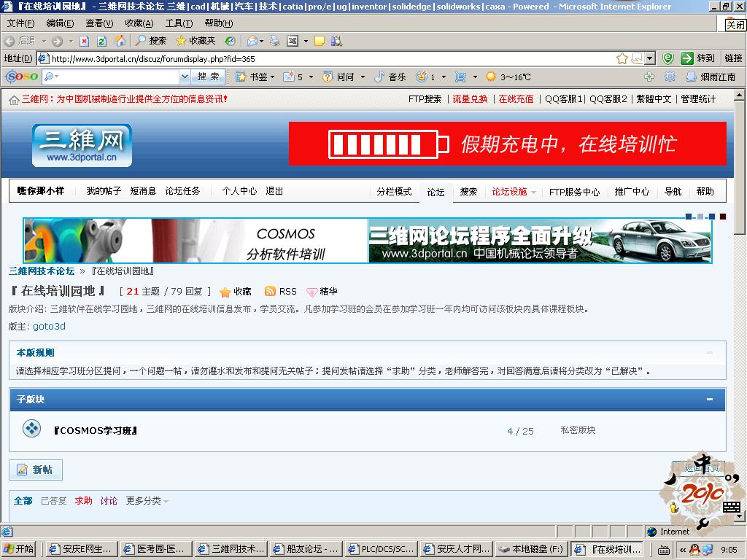Image resolution: width=747 pixels, height=560 pixels.
Task: Click the mail count envelope icon showing 5
Action: coord(289,77)
